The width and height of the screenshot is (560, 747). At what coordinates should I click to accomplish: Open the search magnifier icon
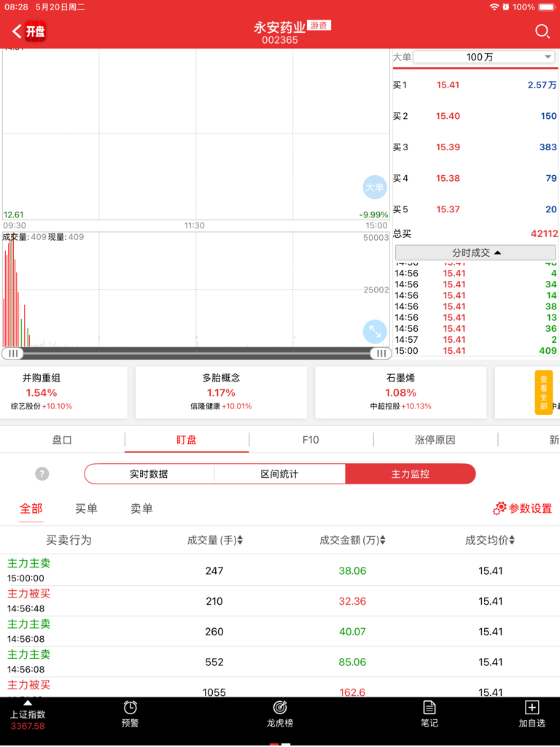(x=542, y=31)
